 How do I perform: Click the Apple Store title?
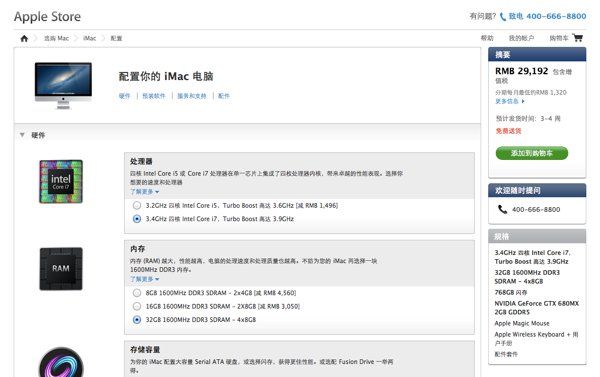click(x=47, y=16)
